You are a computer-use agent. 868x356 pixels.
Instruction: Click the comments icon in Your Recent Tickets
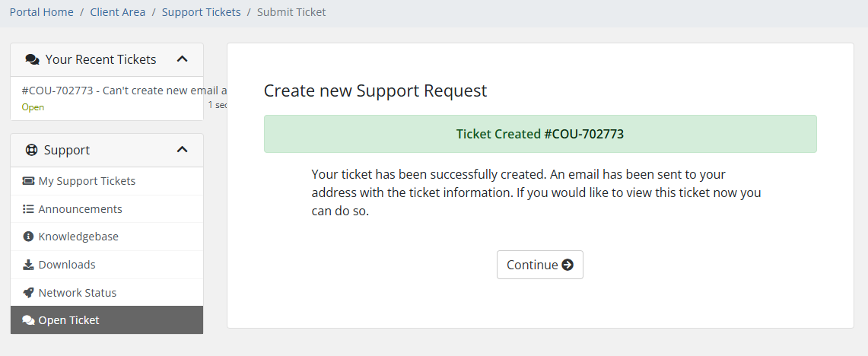pos(32,59)
